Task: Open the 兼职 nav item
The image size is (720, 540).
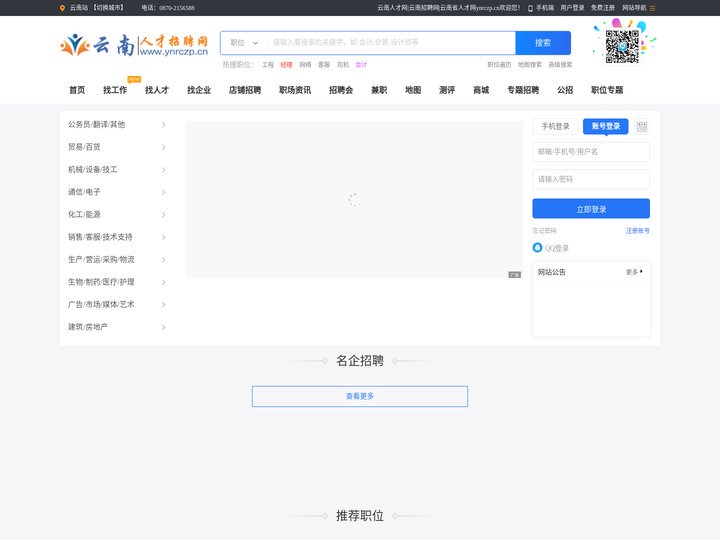Action: coord(379,90)
